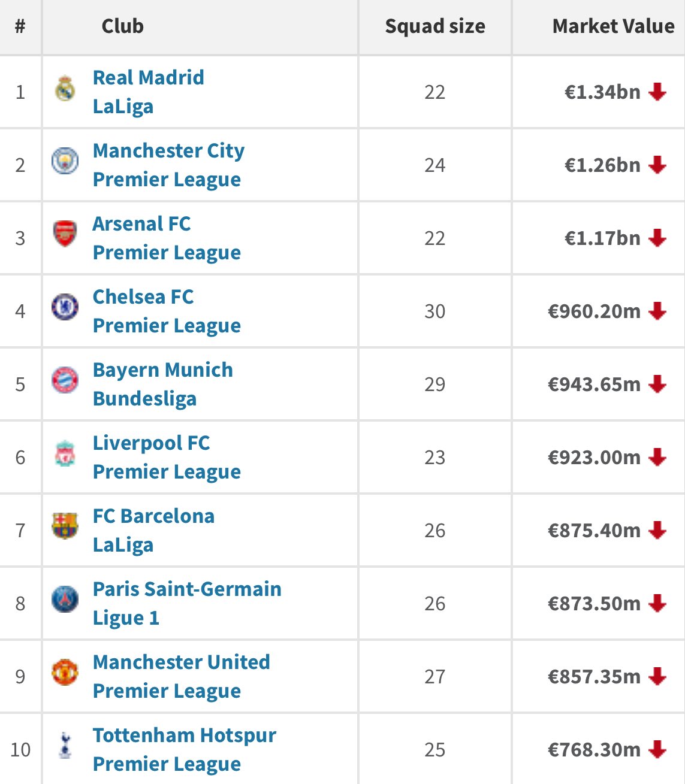Viewport: 685px width, 784px height.
Task: Open the Ligue 1 league link
Action: 126,618
